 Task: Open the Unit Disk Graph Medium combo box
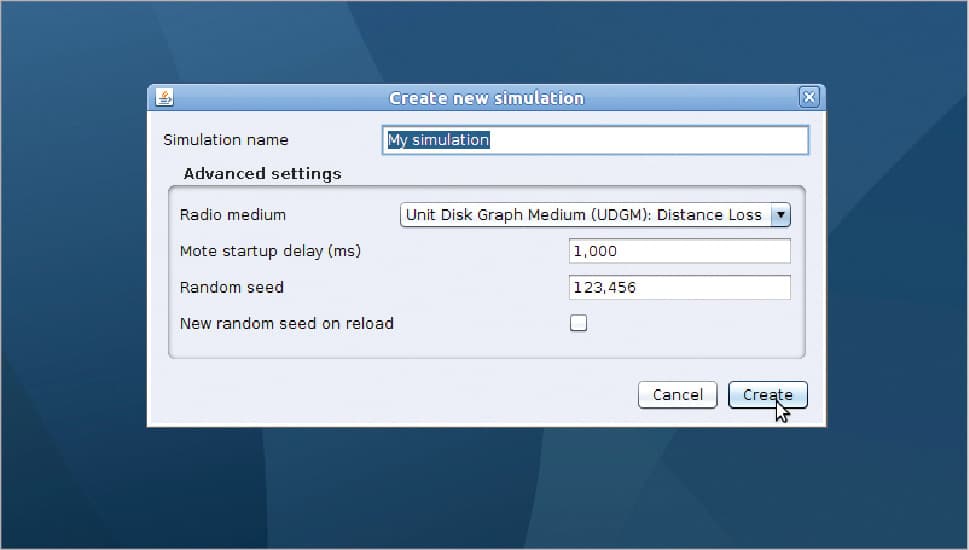pyautogui.click(x=584, y=215)
